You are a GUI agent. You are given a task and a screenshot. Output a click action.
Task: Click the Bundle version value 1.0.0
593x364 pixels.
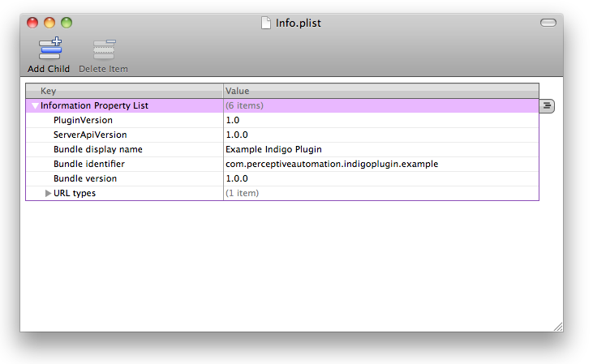pyautogui.click(x=237, y=178)
